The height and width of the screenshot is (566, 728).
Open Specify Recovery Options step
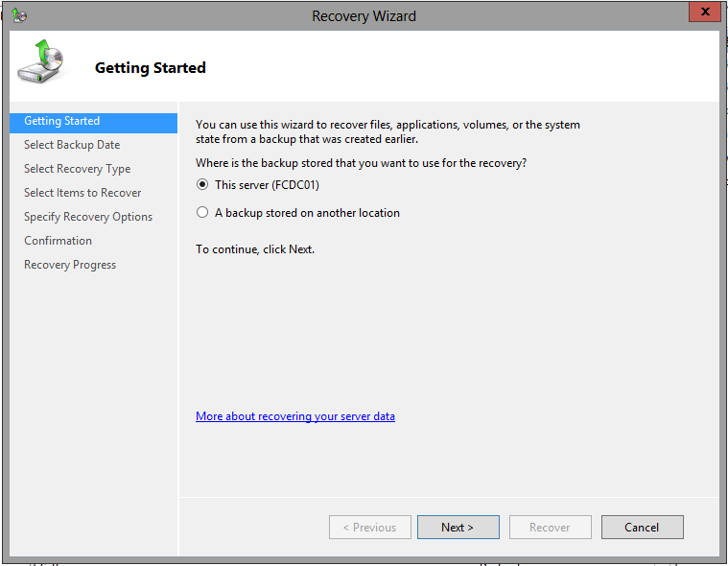pos(88,217)
